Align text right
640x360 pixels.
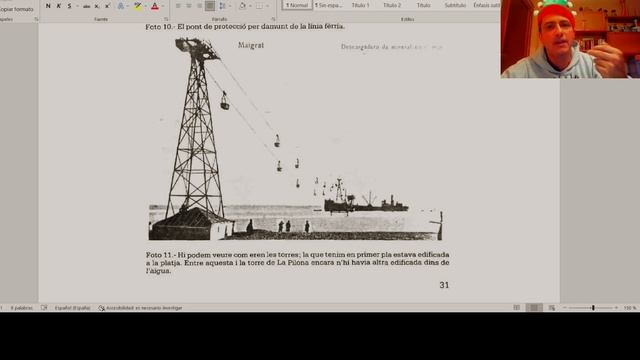coord(200,6)
